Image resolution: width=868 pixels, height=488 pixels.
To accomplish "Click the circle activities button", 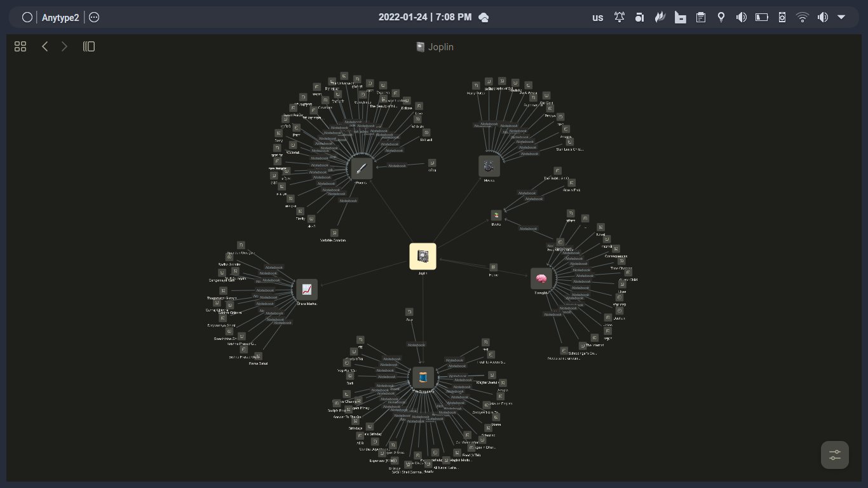I will (x=27, y=17).
